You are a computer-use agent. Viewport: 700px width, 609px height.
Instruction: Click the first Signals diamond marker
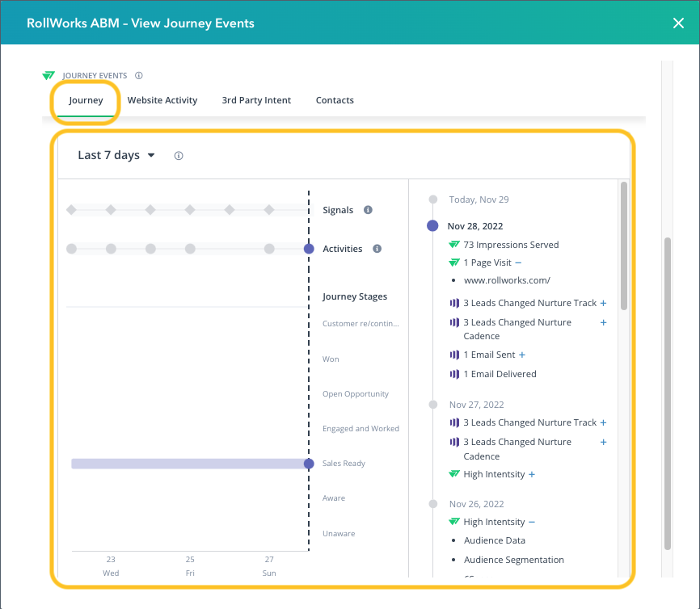click(71, 210)
